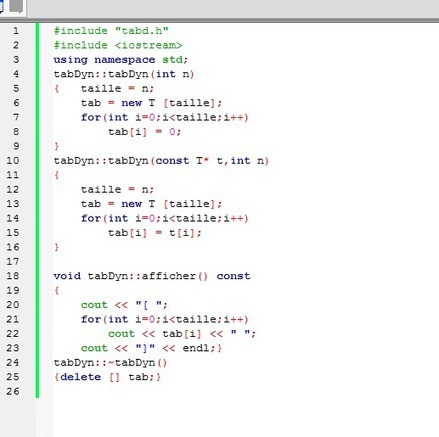
Task: Click the opening brace on line 11
Action: pos(57,175)
